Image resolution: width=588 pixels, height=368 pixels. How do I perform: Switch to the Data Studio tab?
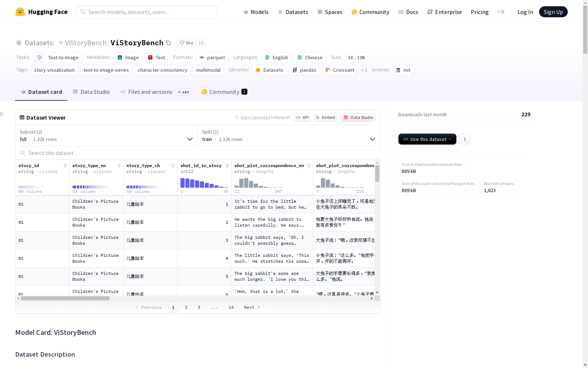[x=92, y=92]
